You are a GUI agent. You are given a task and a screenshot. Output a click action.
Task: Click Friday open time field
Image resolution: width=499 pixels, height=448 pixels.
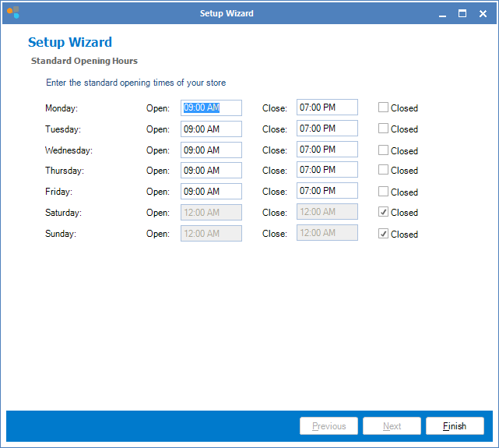point(211,191)
